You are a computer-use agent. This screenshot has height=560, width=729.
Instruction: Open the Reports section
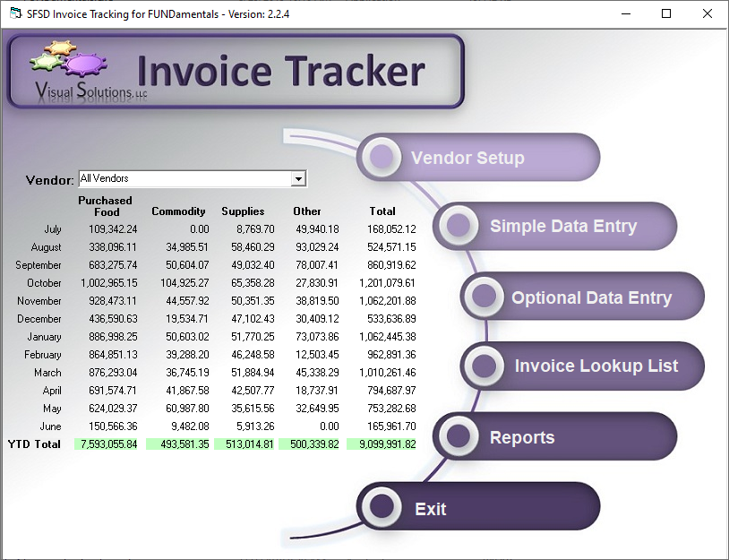522,437
